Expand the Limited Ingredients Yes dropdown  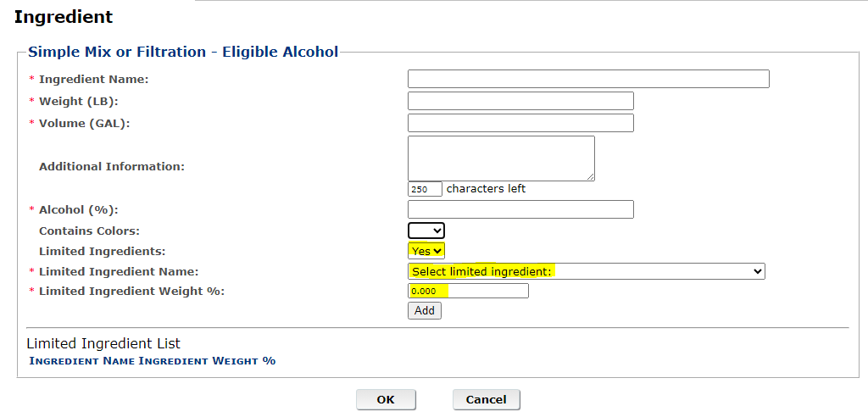coord(426,251)
